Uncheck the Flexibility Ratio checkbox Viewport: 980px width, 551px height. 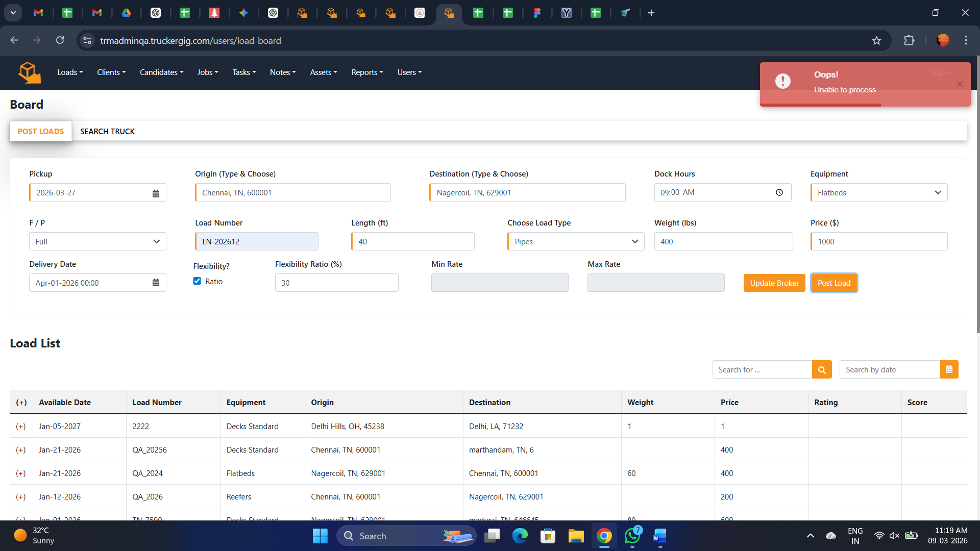[x=197, y=281]
